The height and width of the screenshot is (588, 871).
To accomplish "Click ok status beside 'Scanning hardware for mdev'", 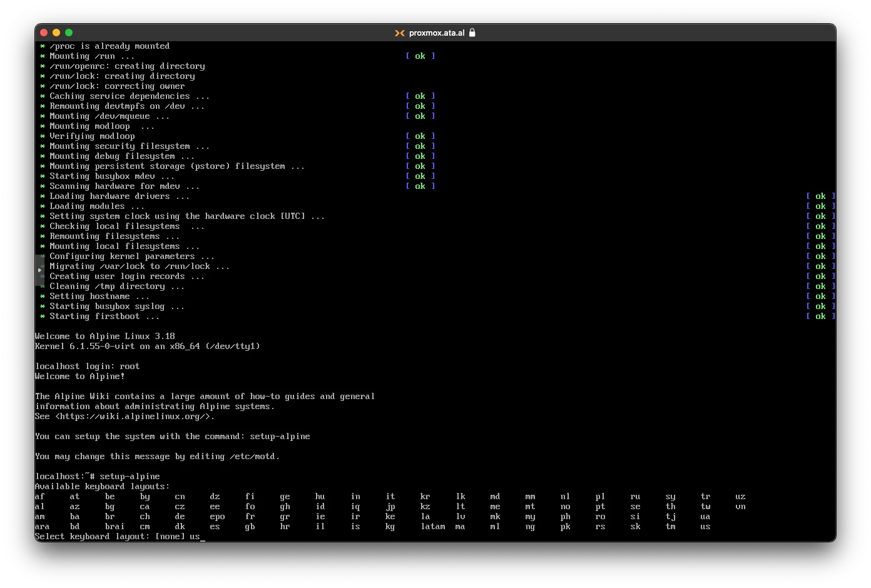I will coord(420,186).
